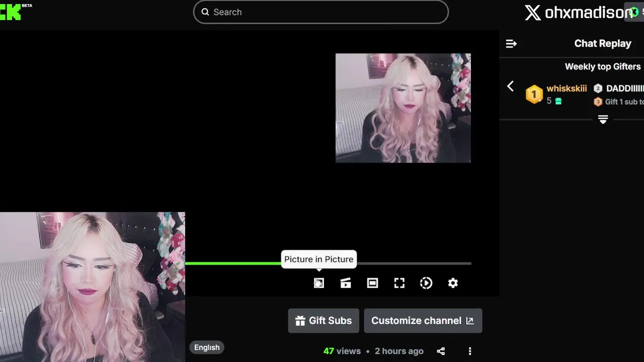Image resolution: width=644 pixels, height=362 pixels.
Task: Seek along the video progress bar
Action: tap(328, 263)
